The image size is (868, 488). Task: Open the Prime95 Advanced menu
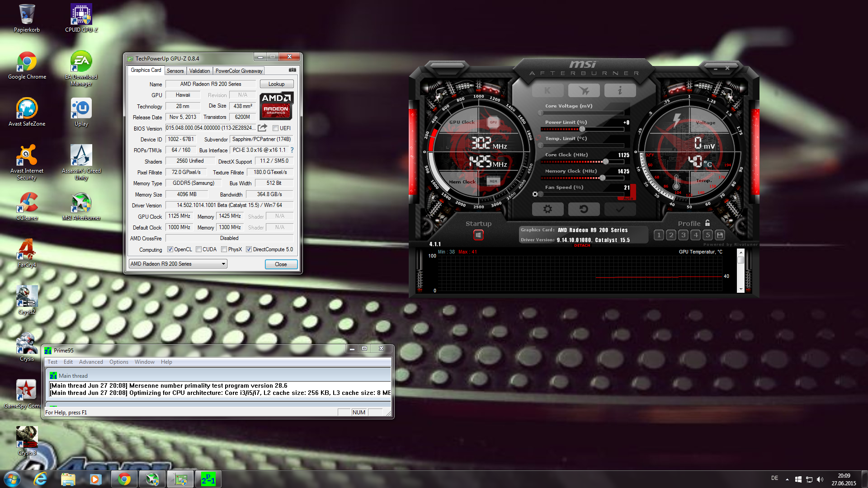pyautogui.click(x=91, y=362)
